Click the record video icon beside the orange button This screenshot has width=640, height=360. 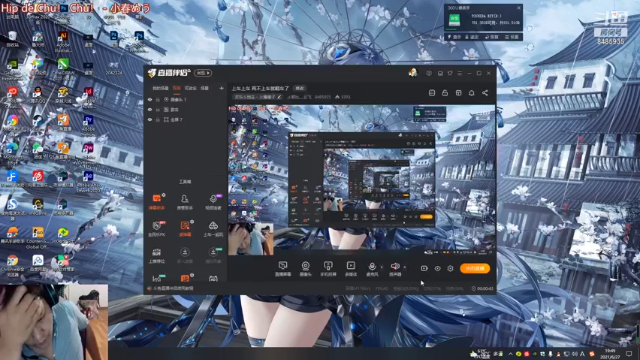tap(424, 268)
